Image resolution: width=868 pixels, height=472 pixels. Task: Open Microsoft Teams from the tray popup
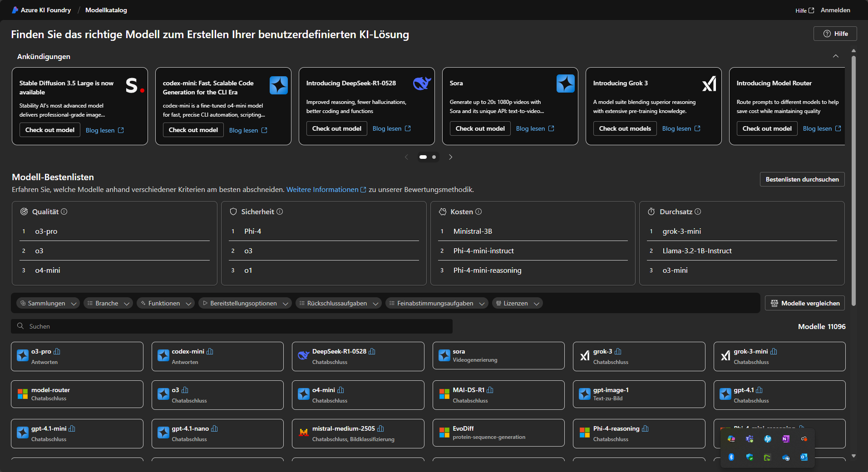tap(749, 439)
